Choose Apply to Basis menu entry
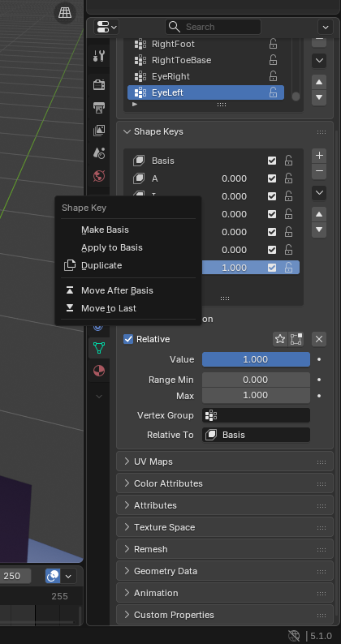The height and width of the screenshot is (644, 341). coord(128,247)
